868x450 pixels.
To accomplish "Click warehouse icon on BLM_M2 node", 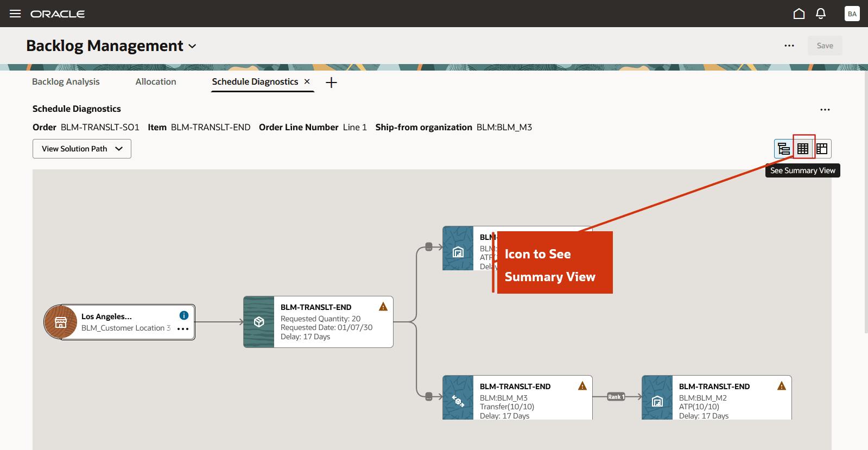I will pyautogui.click(x=657, y=401).
